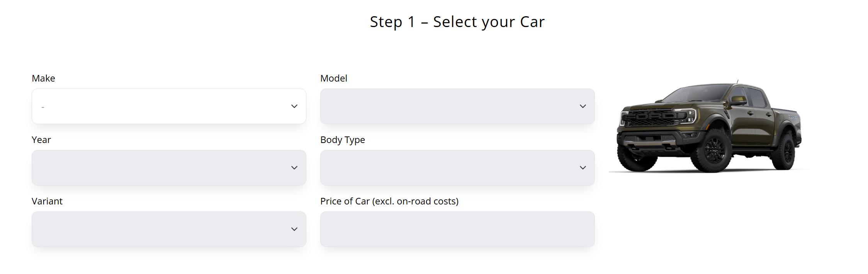The height and width of the screenshot is (274, 868).
Task: Expand the Year selection field
Action: click(169, 168)
